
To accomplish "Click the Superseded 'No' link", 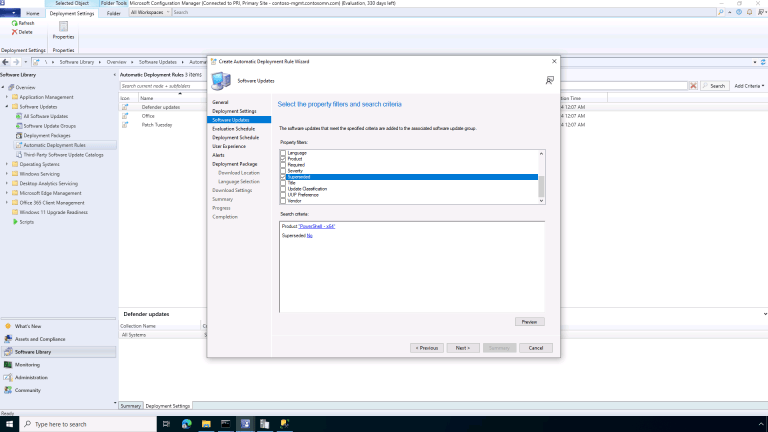I will (310, 236).
